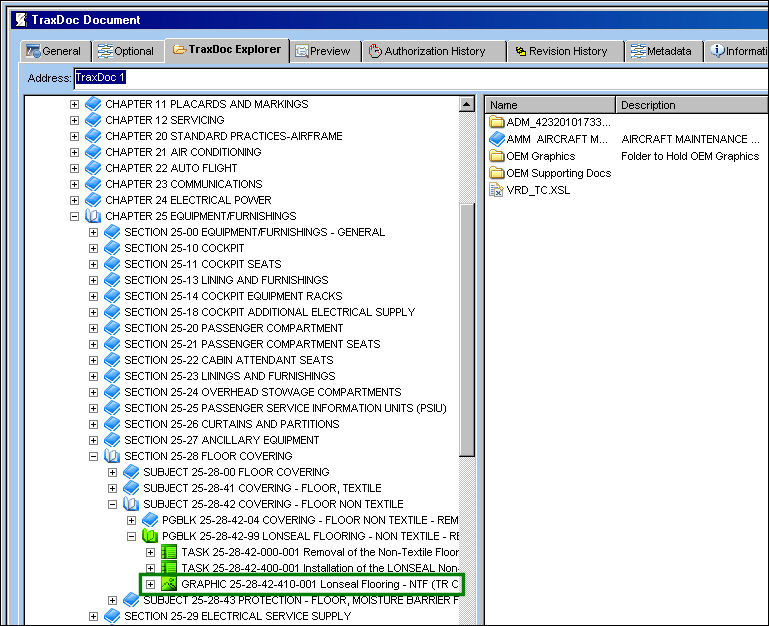Click the blue book icon for Chapter 11

pyautogui.click(x=93, y=104)
